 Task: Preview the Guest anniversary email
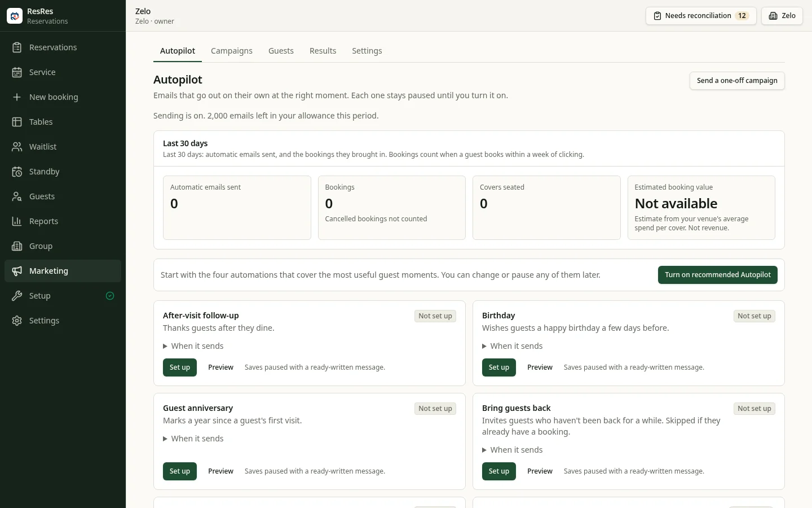click(x=220, y=471)
